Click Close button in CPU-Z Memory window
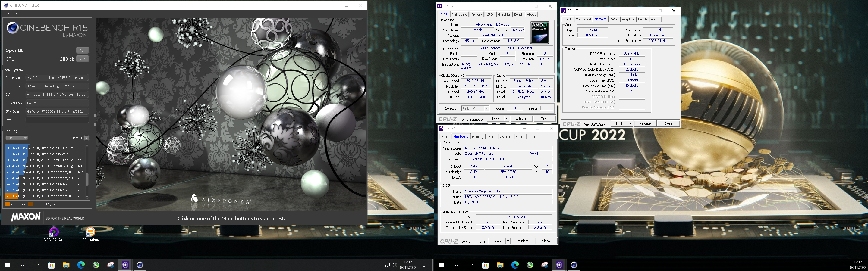868x271 pixels. pos(668,123)
